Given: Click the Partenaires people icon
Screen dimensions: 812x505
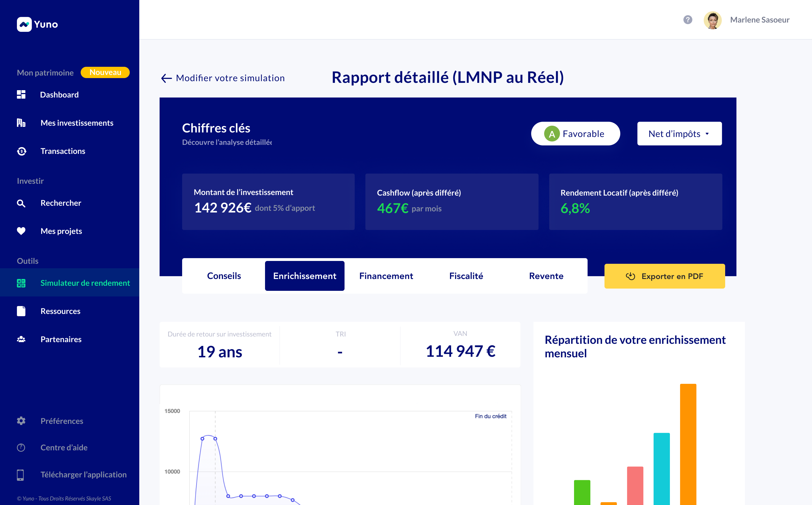Looking at the screenshot, I should [x=21, y=339].
